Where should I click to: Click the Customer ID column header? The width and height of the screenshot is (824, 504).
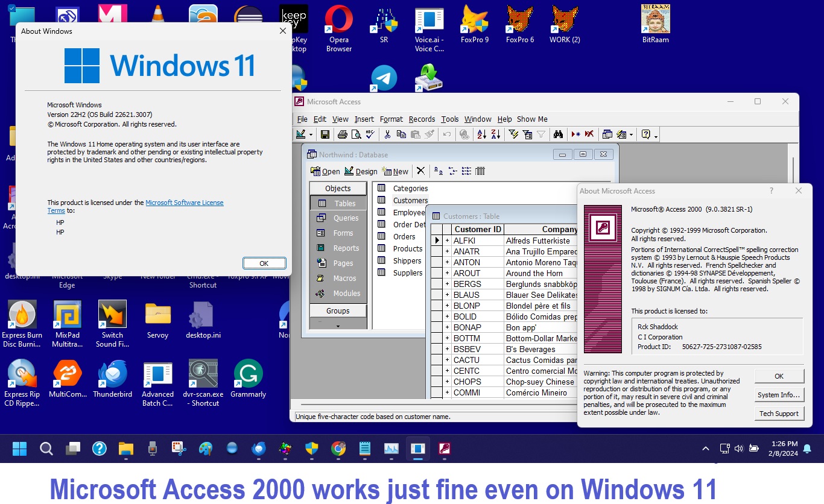[478, 230]
